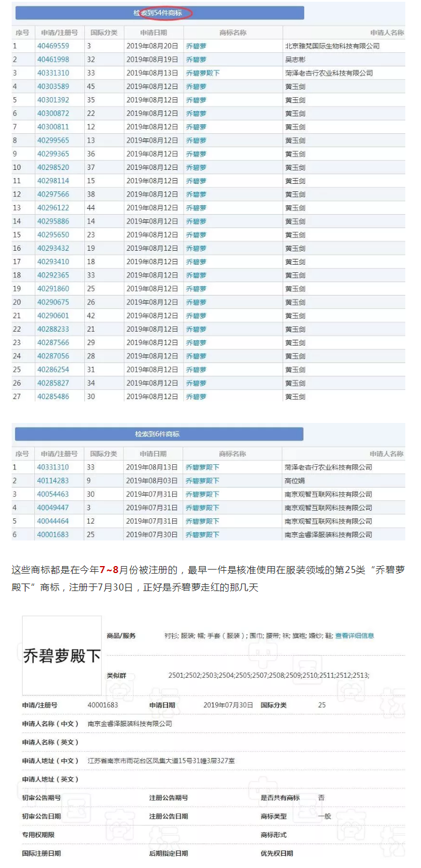Click the 检索到54件商标 header bar
This screenshot has height=868, width=421.
point(159,13)
